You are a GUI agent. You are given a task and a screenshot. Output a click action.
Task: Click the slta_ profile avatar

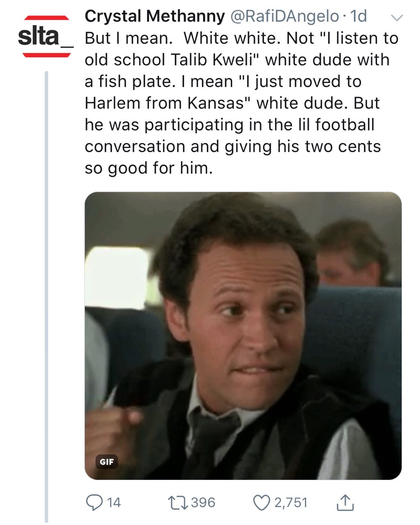tap(46, 37)
